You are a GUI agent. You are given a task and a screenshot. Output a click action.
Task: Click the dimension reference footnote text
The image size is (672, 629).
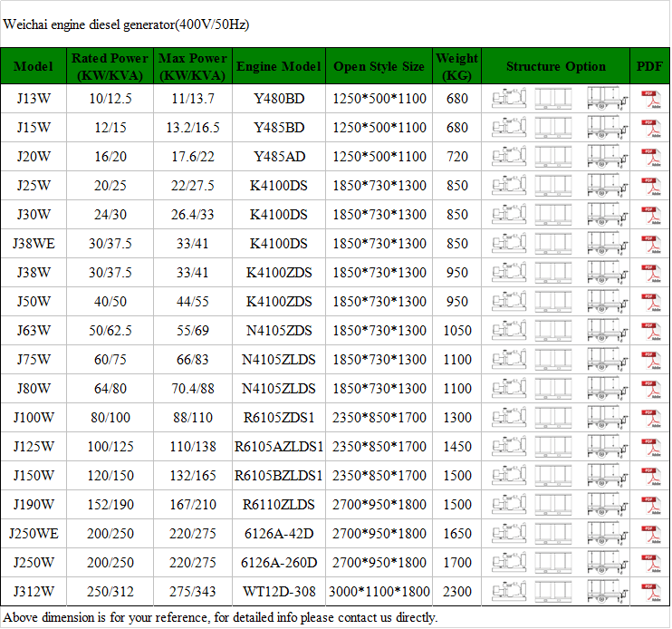[x=220, y=617]
